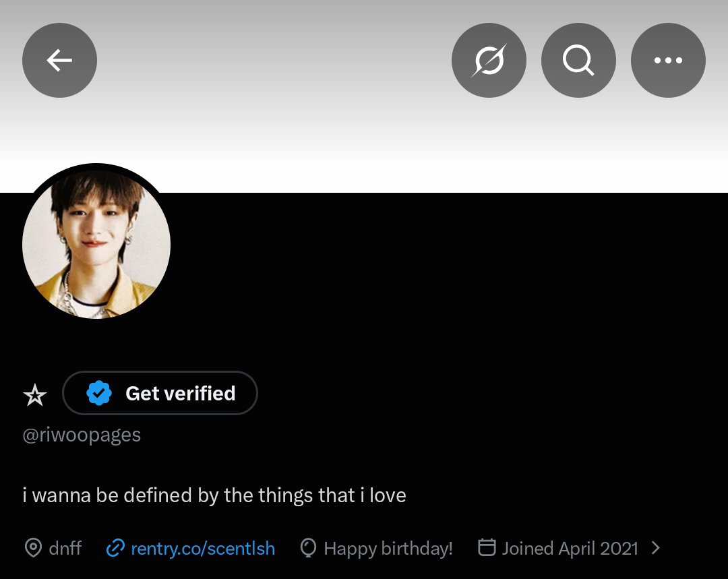View the profile picture avatar

tap(96, 244)
